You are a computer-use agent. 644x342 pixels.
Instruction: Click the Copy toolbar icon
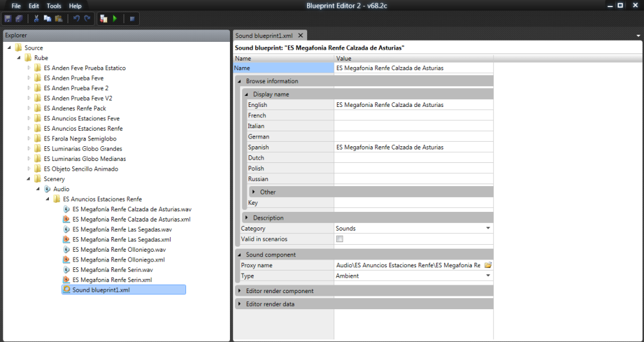(47, 19)
